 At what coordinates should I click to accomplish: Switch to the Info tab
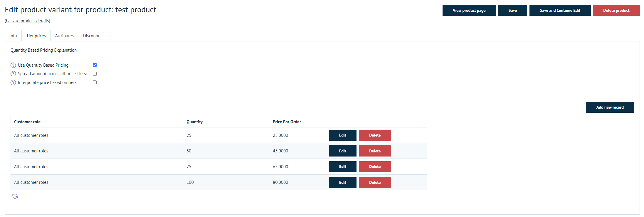(13, 36)
